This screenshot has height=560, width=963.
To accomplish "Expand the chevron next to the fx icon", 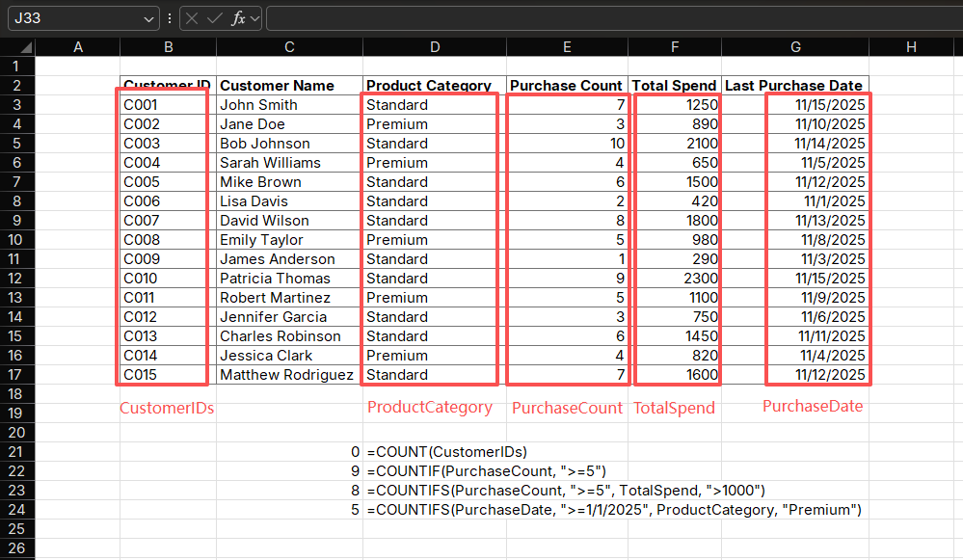I will [x=255, y=18].
